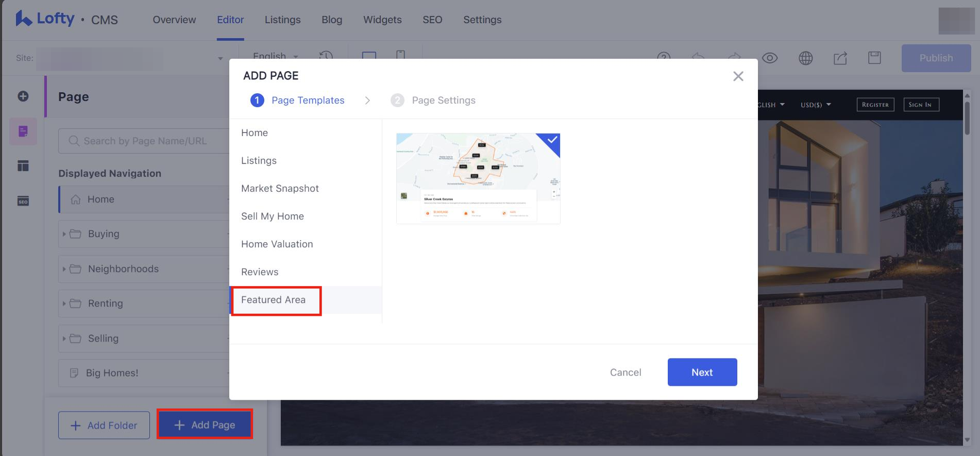Open the SEO icon in left sidebar
The image size is (980, 456).
pos(23,201)
